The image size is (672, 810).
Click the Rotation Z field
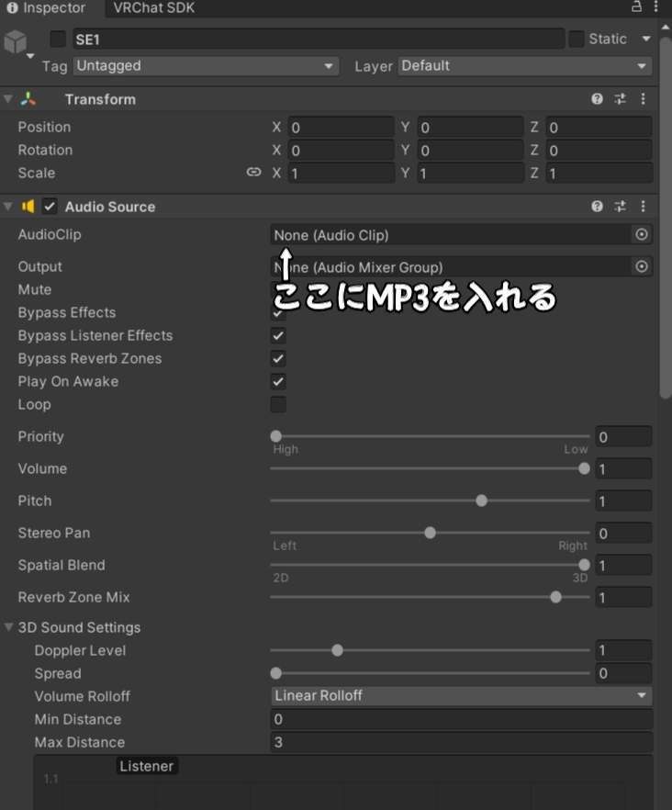(x=599, y=151)
